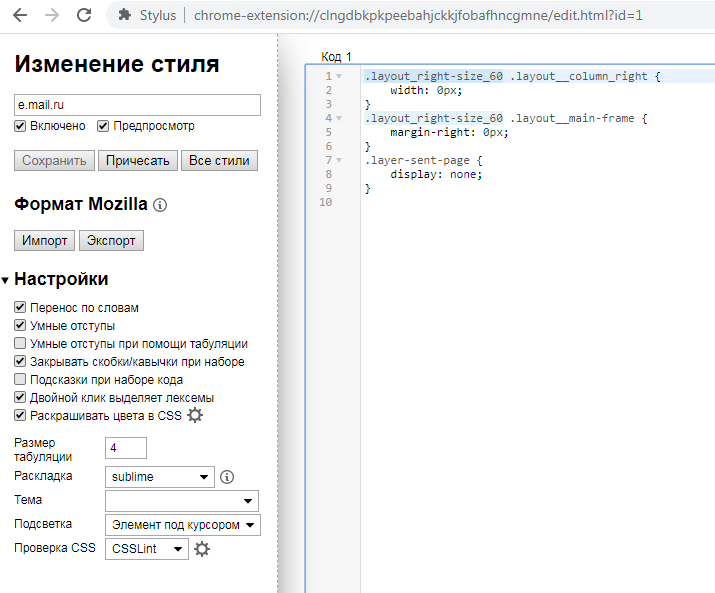Click the tab size field showing 4
This screenshot has height=593, width=715.
click(126, 448)
